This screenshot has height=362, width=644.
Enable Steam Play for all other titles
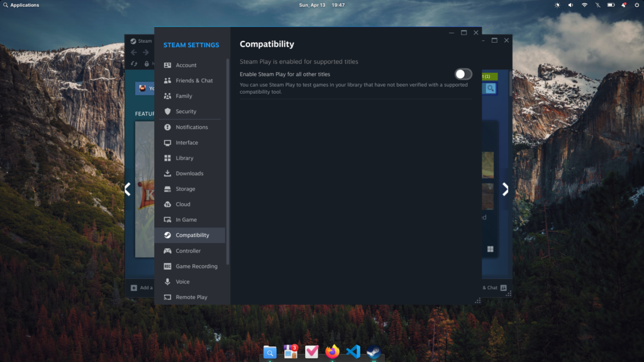tap(463, 74)
